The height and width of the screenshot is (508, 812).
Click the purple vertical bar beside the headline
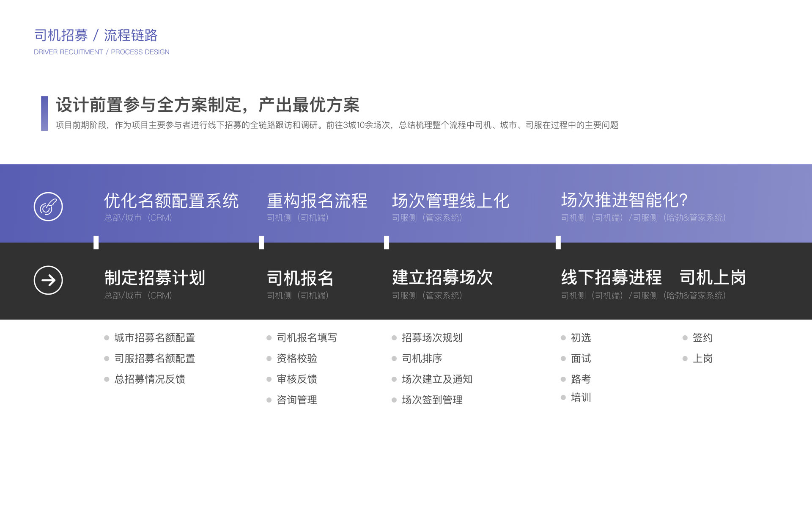[x=44, y=113]
